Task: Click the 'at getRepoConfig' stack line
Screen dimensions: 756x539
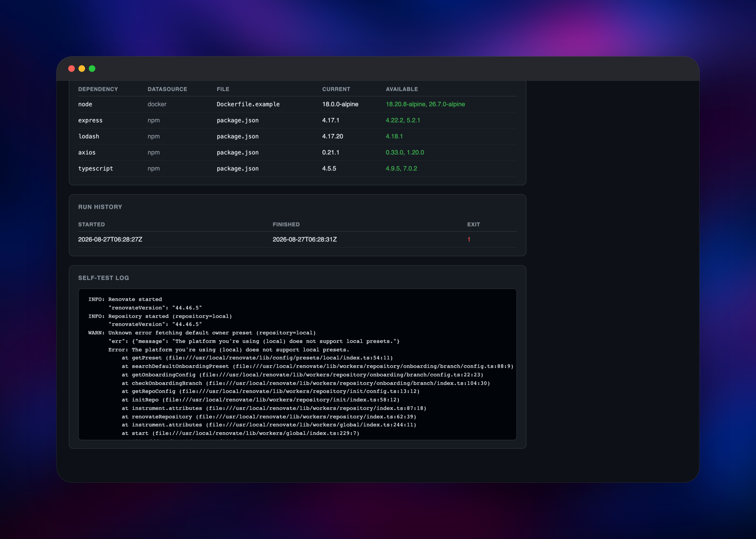Action: pos(271,392)
